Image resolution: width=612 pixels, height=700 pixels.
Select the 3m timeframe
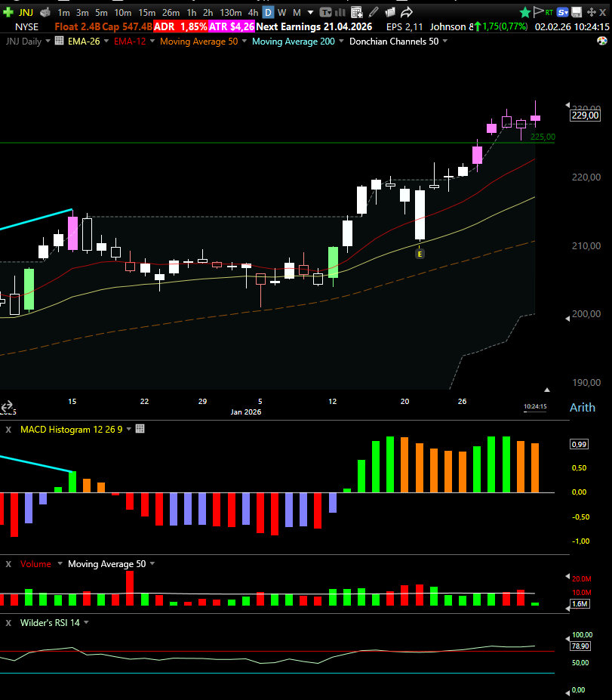82,13
